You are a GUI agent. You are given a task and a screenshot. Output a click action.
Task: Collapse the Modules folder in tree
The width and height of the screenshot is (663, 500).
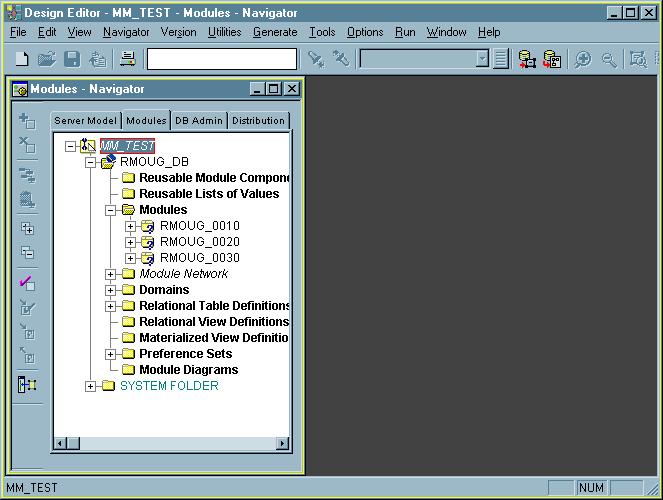(x=111, y=210)
